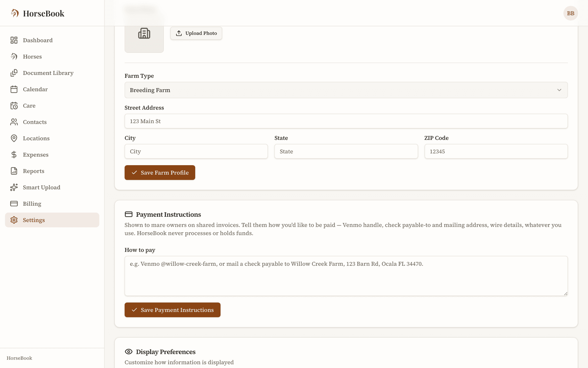Image resolution: width=588 pixels, height=368 pixels.
Task: Open the BB user avatar menu
Action: [x=570, y=13]
